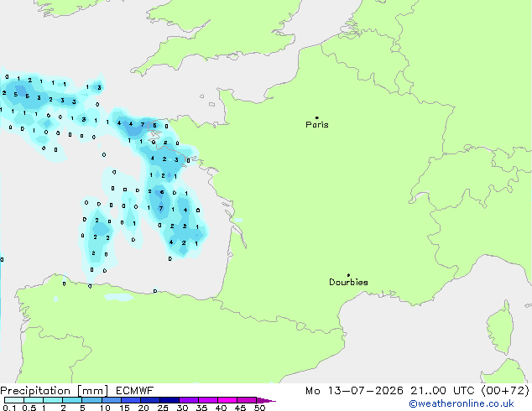Pick the legend swatch between 2 and 5

[x=72, y=400]
